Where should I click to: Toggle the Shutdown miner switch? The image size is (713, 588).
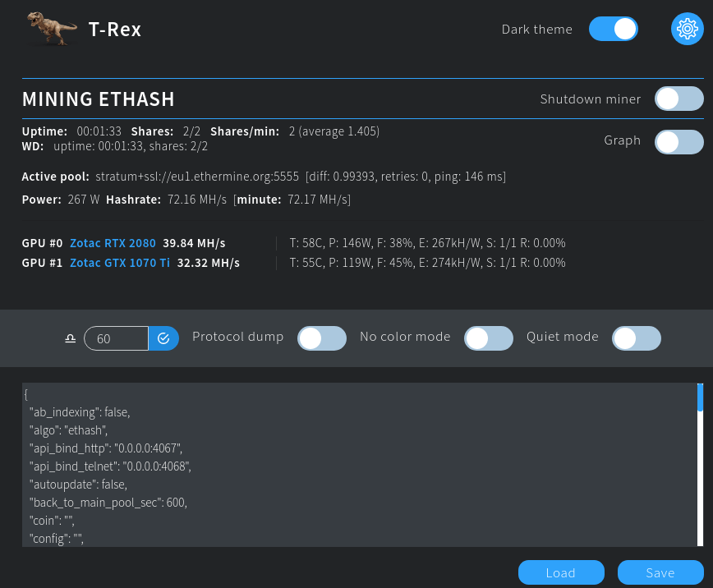678,99
